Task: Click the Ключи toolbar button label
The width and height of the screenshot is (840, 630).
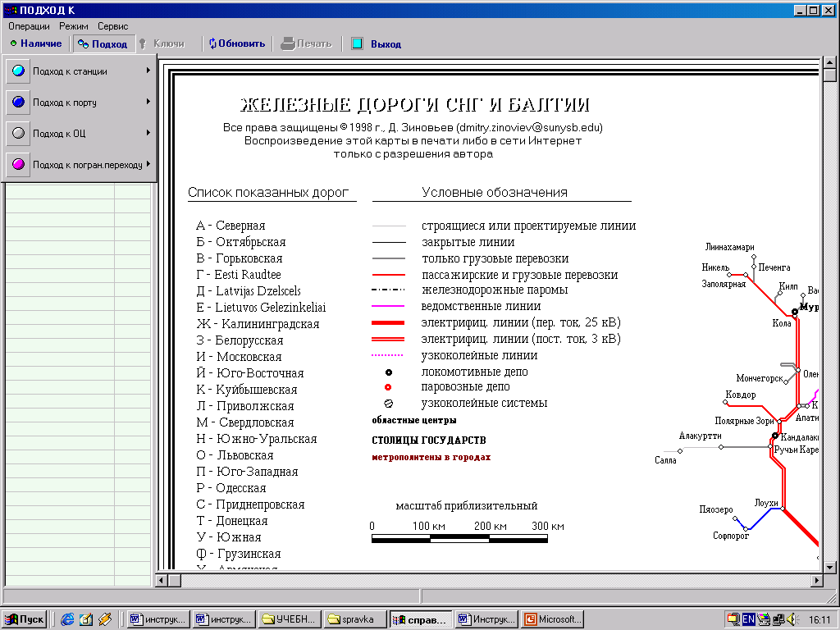Action: tap(169, 43)
